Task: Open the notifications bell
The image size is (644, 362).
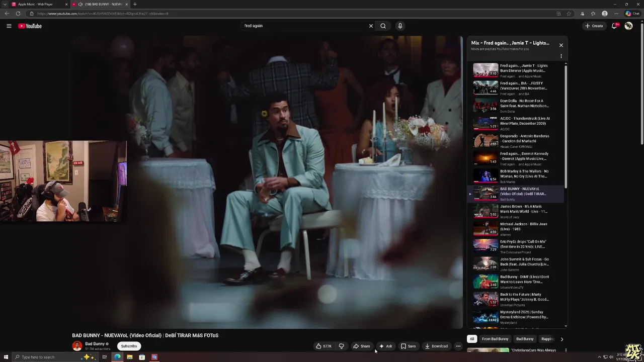Action: [x=614, y=26]
